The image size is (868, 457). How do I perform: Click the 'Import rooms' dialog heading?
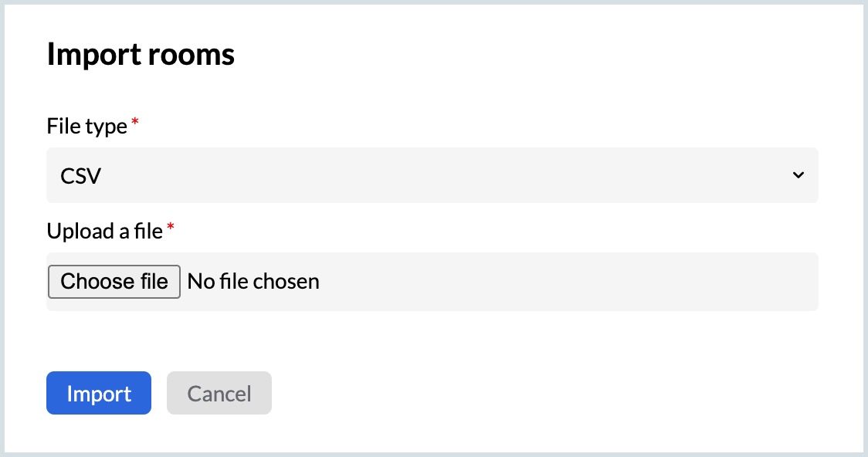[x=141, y=56]
